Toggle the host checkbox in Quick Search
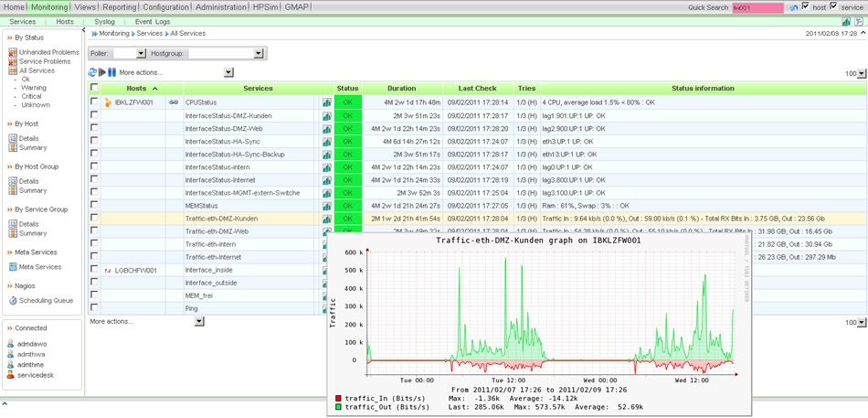The height and width of the screenshot is (418, 868). point(805,6)
